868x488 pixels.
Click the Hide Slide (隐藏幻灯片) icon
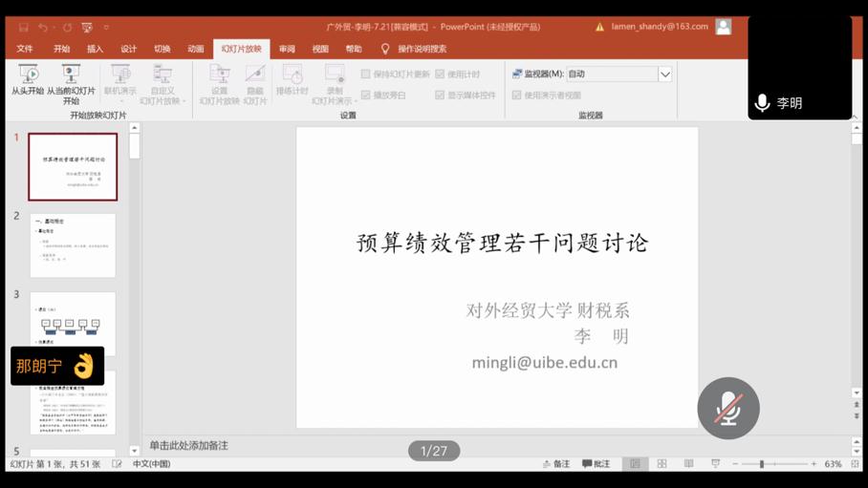click(255, 84)
